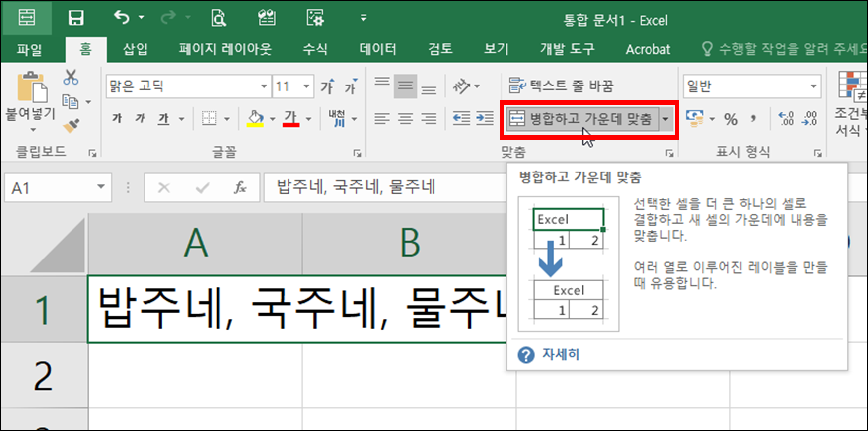Click the Accounting Number Format icon
Image resolution: width=868 pixels, height=431 pixels.
click(695, 119)
